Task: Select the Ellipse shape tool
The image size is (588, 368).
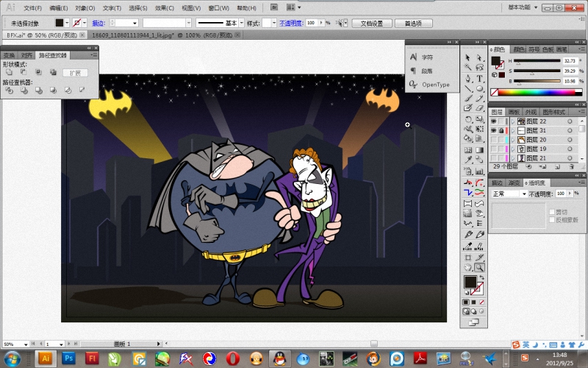Action: coord(479,88)
